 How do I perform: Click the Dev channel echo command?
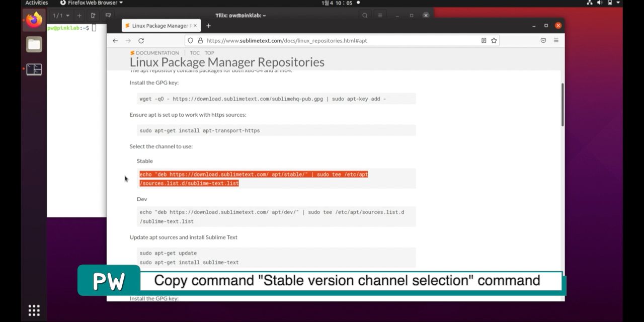[x=272, y=216]
